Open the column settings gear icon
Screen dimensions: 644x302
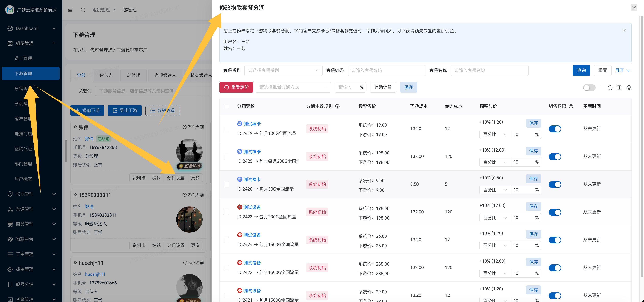click(629, 87)
